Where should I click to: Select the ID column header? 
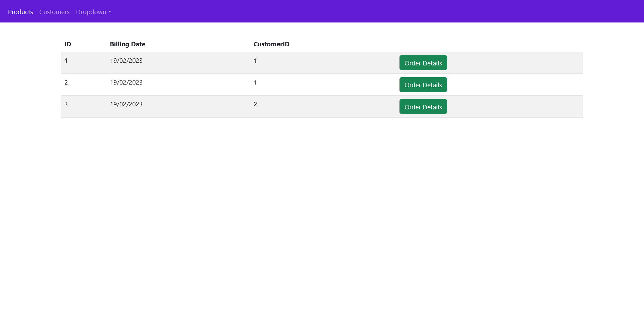(67, 44)
